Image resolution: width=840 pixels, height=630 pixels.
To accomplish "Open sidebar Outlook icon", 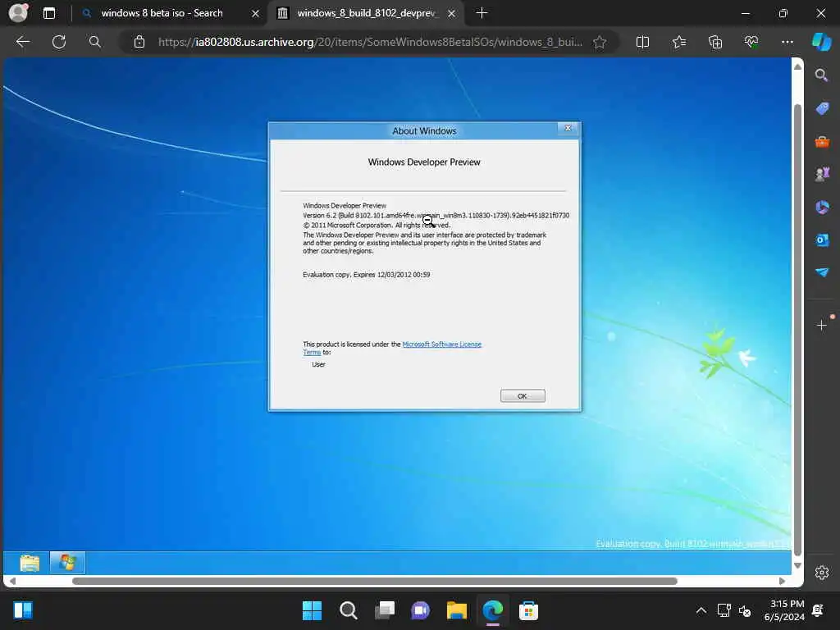I will coord(822,240).
